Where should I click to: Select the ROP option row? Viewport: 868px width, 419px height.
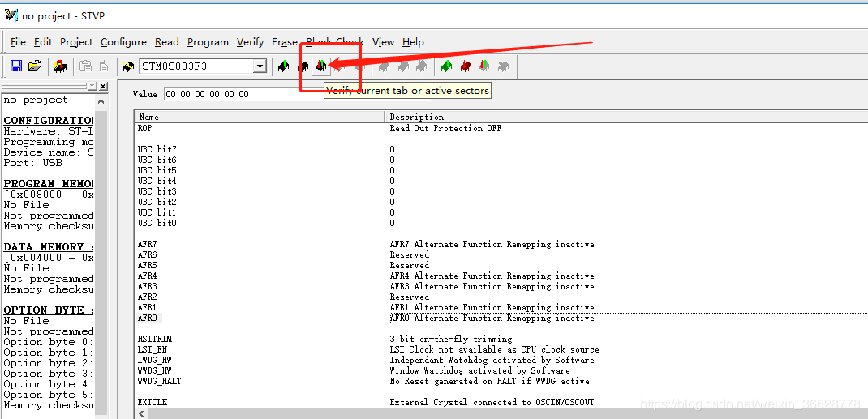[x=144, y=128]
